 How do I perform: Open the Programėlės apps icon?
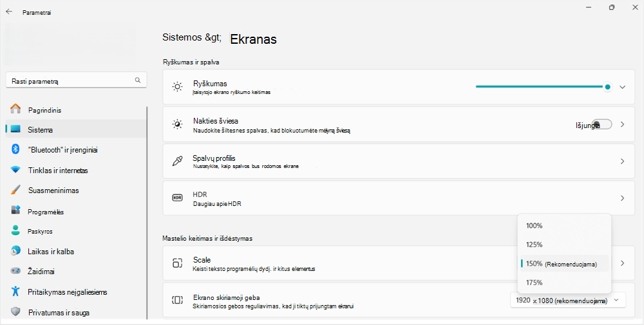(x=15, y=211)
